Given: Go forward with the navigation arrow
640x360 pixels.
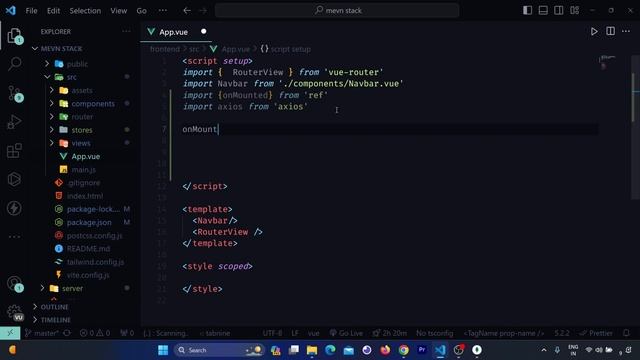Looking at the screenshot, I should coord(203,11).
